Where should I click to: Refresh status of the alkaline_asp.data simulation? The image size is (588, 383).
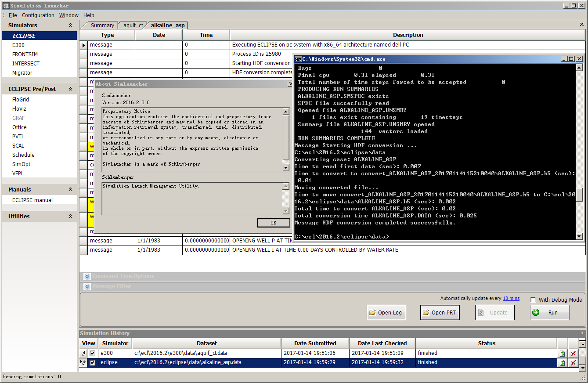[x=562, y=363]
